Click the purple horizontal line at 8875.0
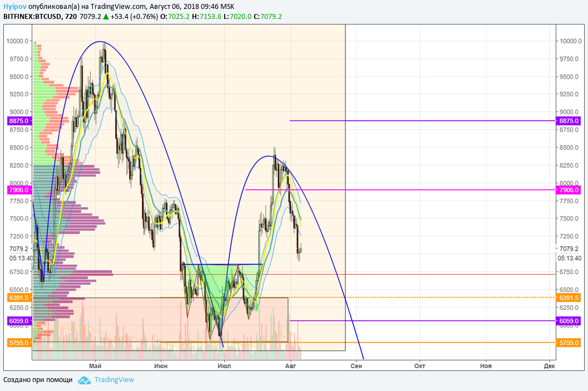Viewport: 588px width, 391px height. [x=422, y=120]
